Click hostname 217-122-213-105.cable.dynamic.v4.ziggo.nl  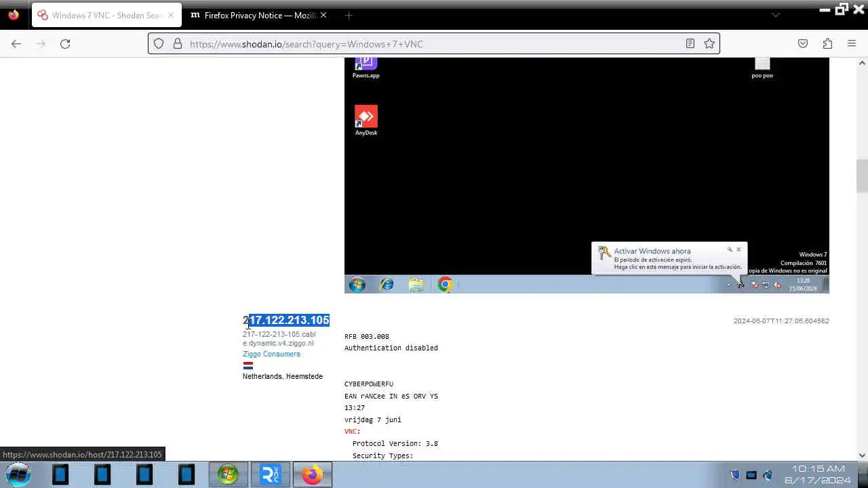pos(279,339)
